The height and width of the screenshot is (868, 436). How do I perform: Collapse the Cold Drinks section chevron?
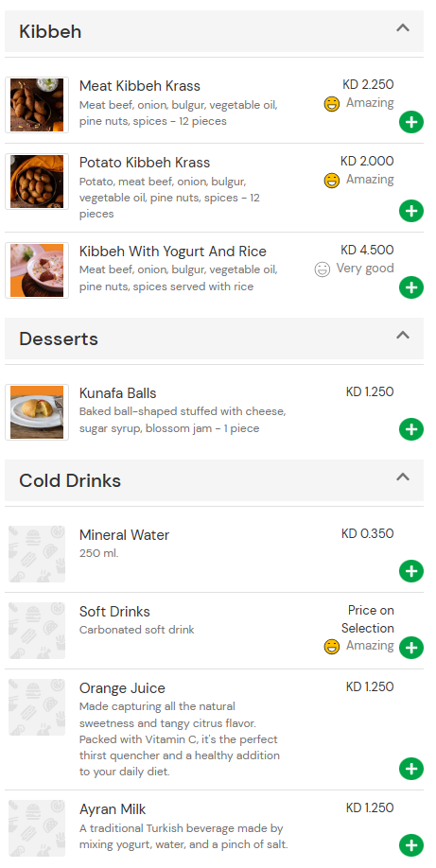403,477
